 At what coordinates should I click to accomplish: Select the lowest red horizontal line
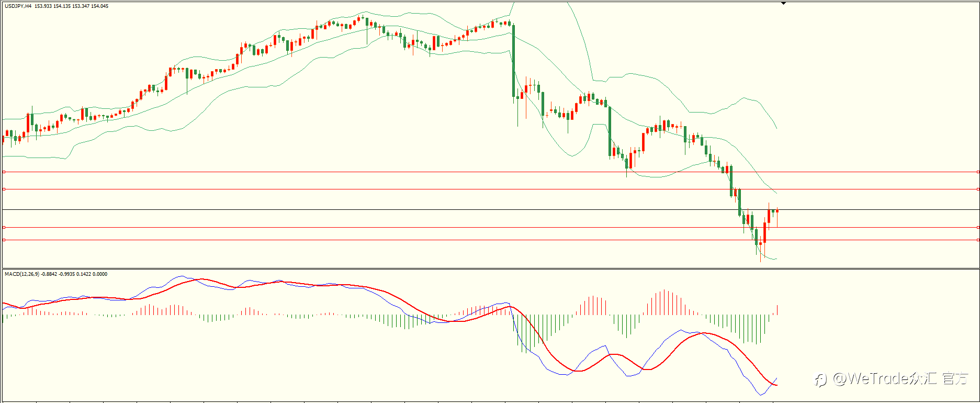point(490,240)
